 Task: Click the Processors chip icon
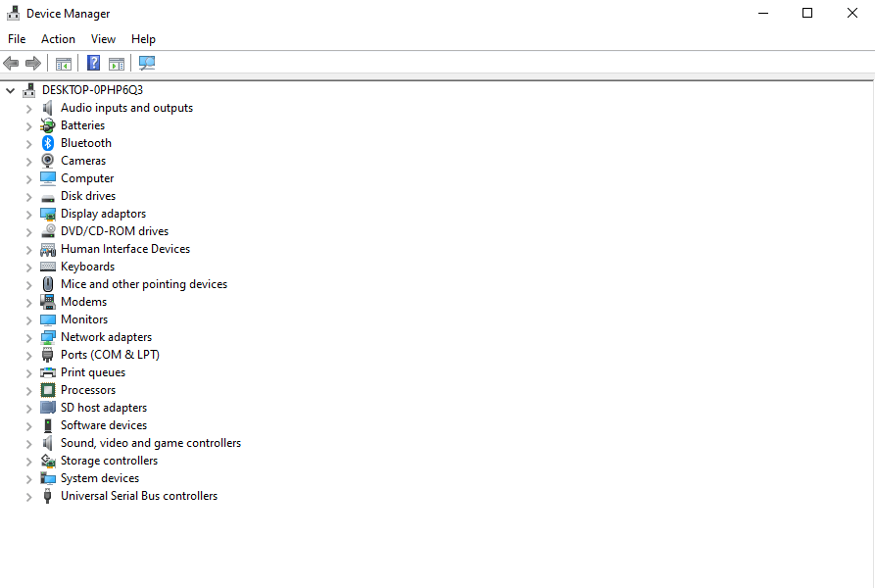(48, 390)
